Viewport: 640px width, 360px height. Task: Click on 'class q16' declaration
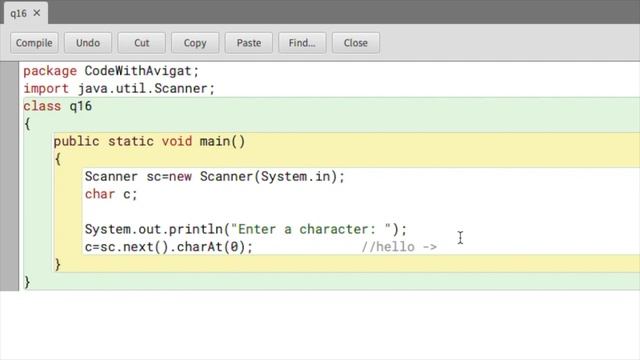(x=58, y=106)
